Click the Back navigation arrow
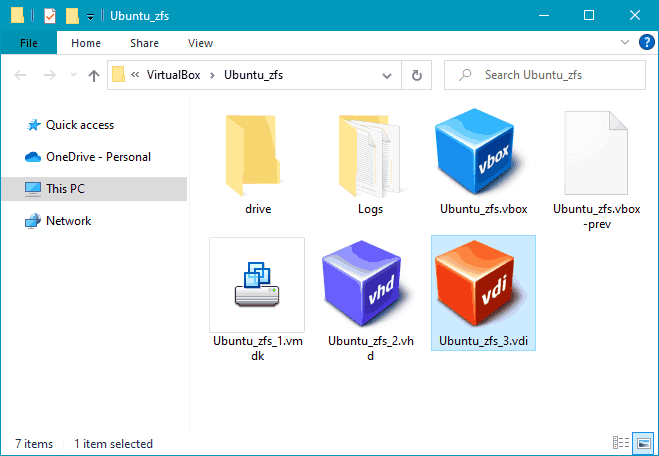The width and height of the screenshot is (659, 456). tap(20, 75)
